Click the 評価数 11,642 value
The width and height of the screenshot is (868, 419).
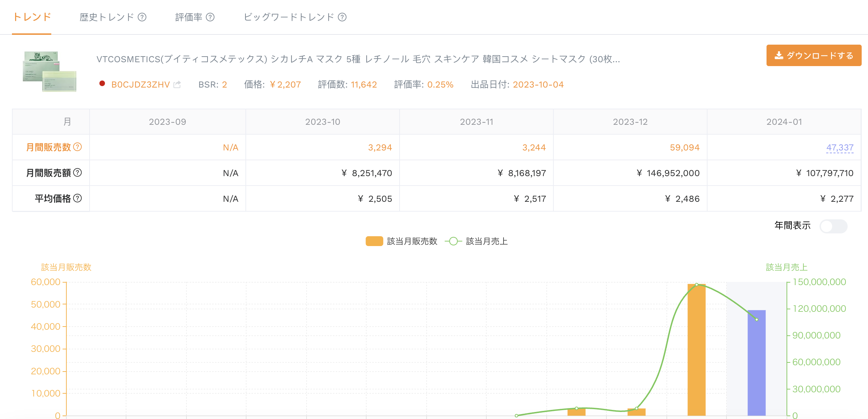click(x=364, y=85)
